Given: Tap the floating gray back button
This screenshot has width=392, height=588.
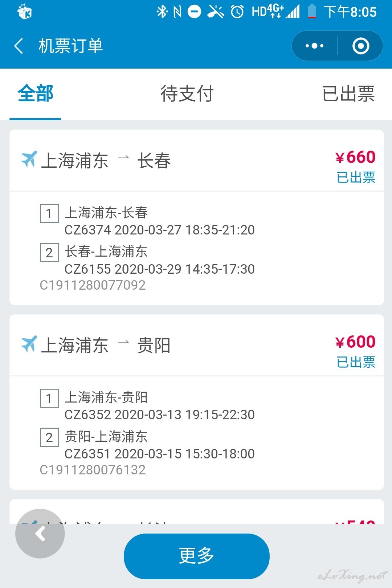Looking at the screenshot, I should pyautogui.click(x=40, y=534).
